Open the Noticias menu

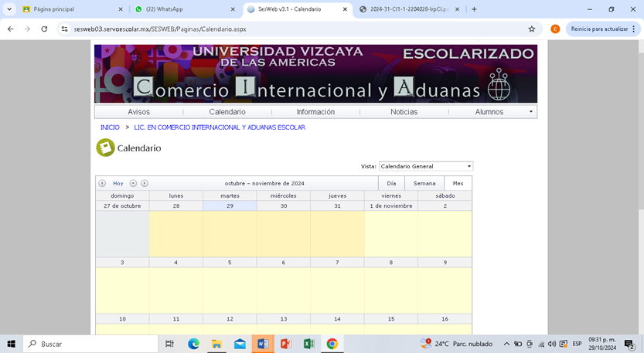(404, 112)
